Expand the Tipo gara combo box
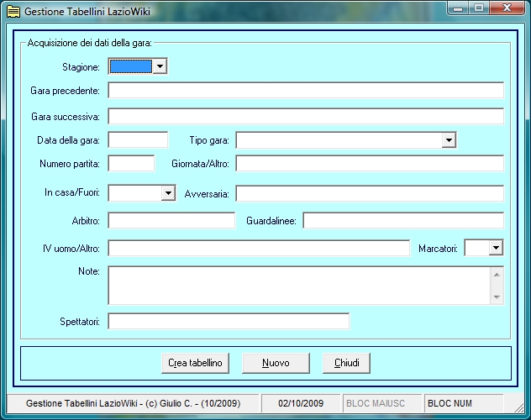Image resolution: width=531 pixels, height=420 pixels. tap(449, 140)
